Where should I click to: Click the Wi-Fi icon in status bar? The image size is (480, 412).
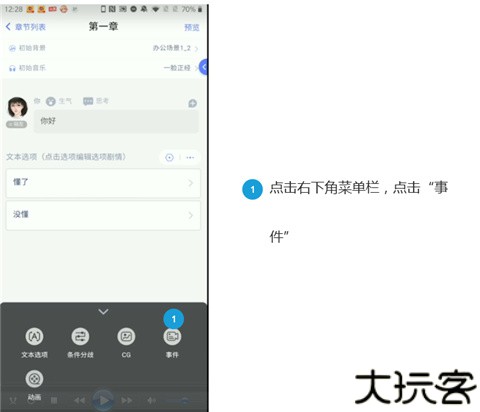[x=155, y=9]
